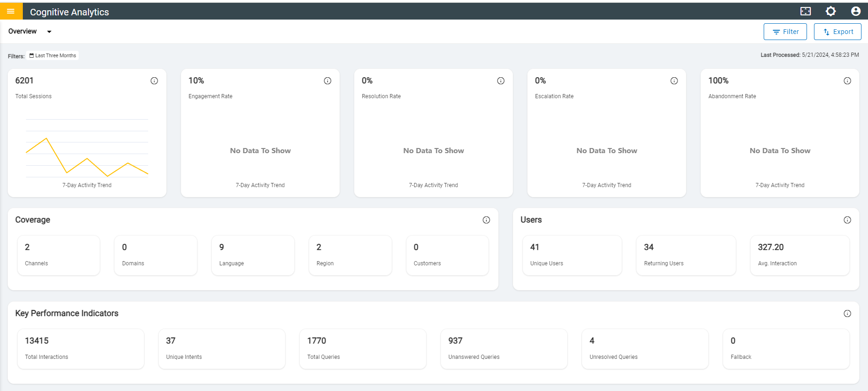The height and width of the screenshot is (391, 868).
Task: Click the Coverage section info icon
Action: (486, 220)
